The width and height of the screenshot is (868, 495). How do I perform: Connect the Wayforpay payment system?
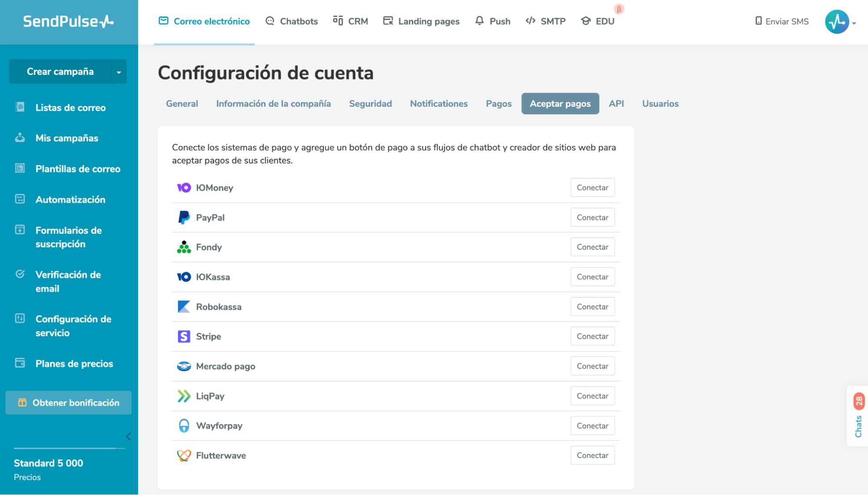tap(592, 426)
